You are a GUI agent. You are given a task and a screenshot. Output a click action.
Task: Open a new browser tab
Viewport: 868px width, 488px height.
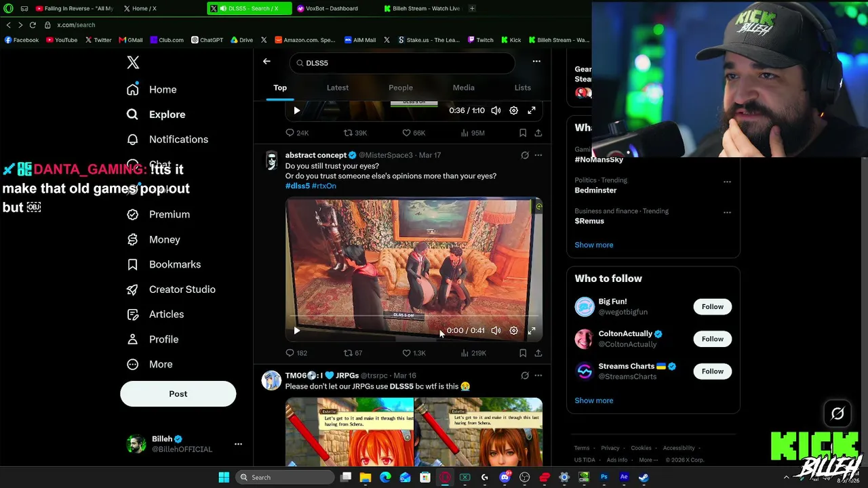[x=472, y=8]
